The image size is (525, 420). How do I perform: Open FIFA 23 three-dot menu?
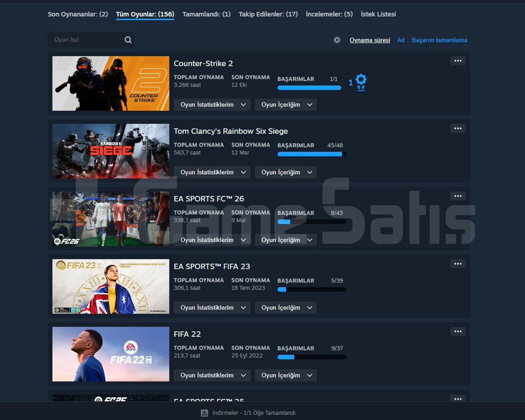[458, 264]
